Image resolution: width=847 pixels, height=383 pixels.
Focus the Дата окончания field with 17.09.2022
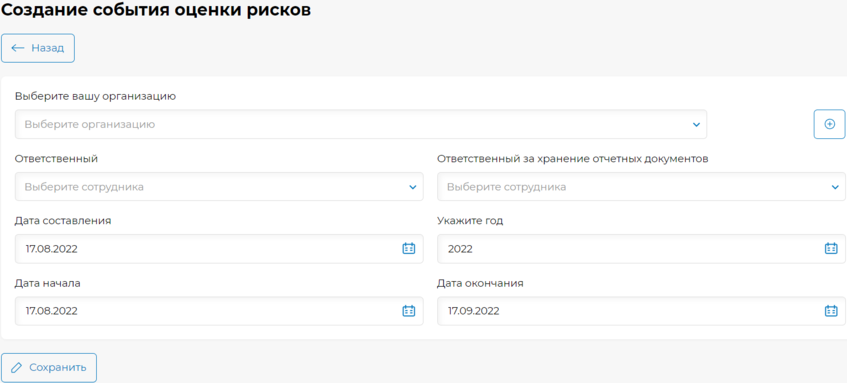coord(641,311)
